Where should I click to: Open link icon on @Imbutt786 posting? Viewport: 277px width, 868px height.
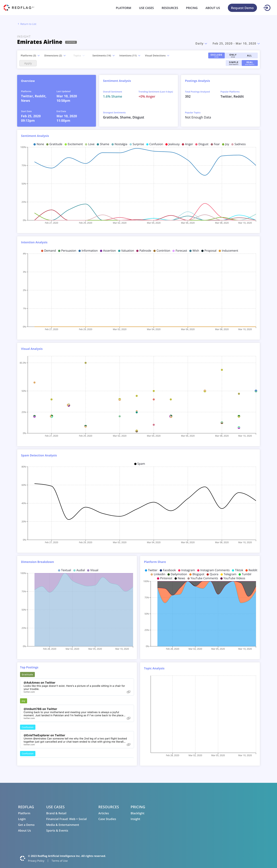(x=128, y=718)
